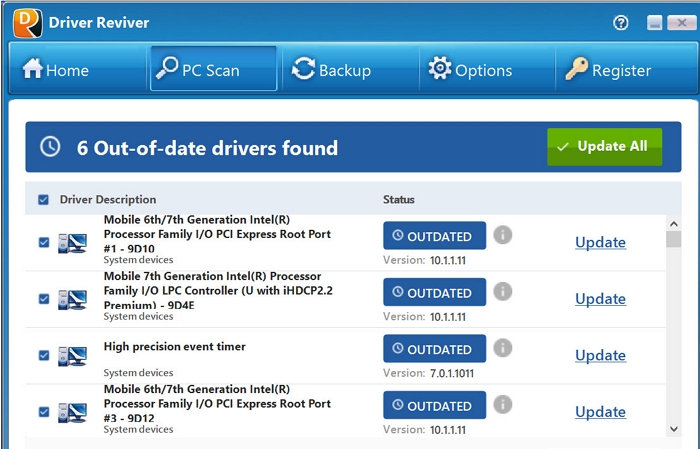This screenshot has height=449, width=700.
Task: Click the Driver Reviver logo icon
Action: tap(28, 22)
